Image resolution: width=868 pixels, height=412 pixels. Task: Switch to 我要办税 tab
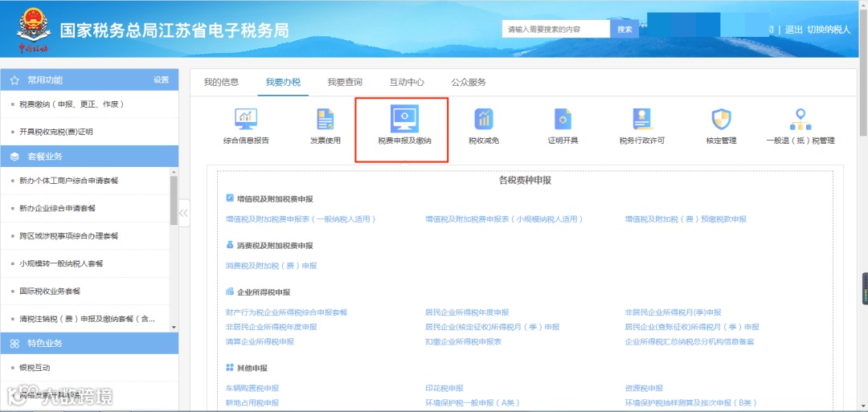(283, 83)
